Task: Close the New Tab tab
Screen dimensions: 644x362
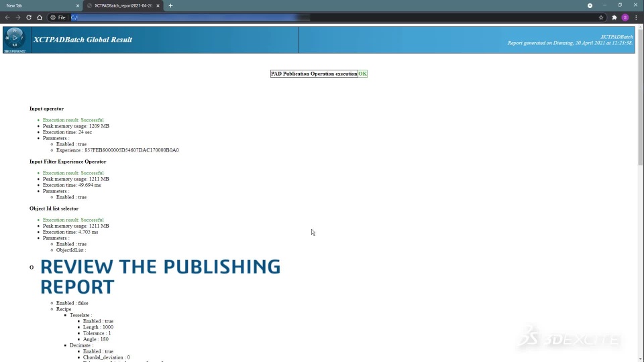Action: [x=78, y=6]
